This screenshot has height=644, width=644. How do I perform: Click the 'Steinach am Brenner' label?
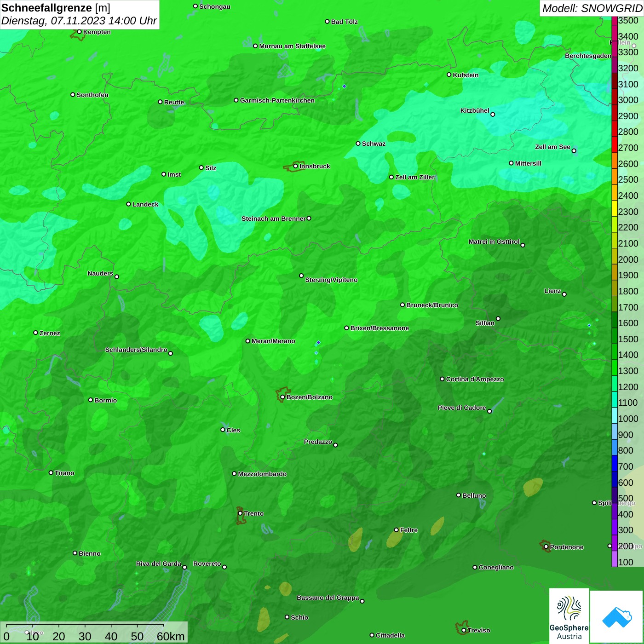(x=274, y=218)
